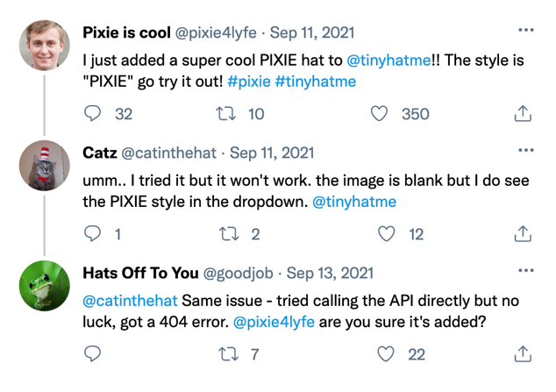Share the Hats Off To You tweet
Screen dimensions: 556x392
(522, 354)
